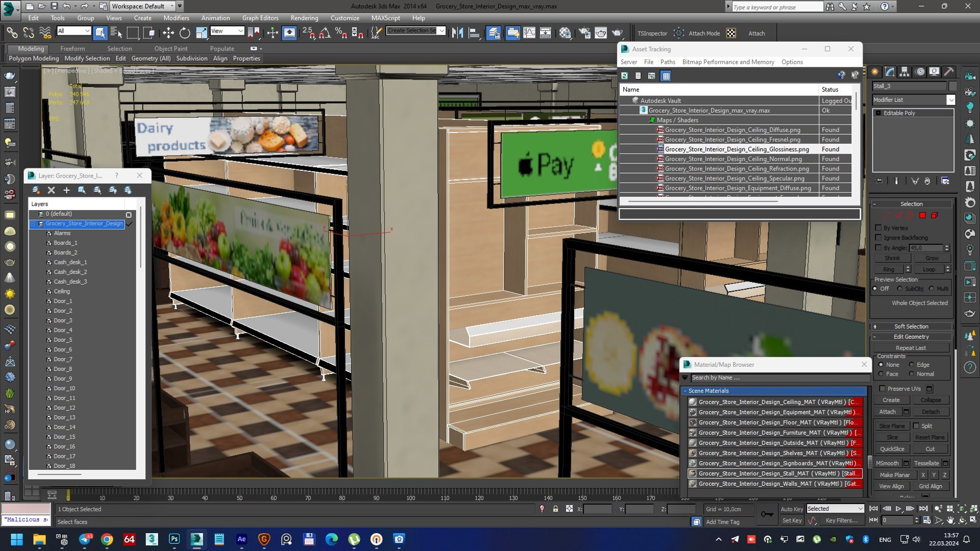Toggle the Angle Snap icon
980x551 pixels.
[325, 33]
